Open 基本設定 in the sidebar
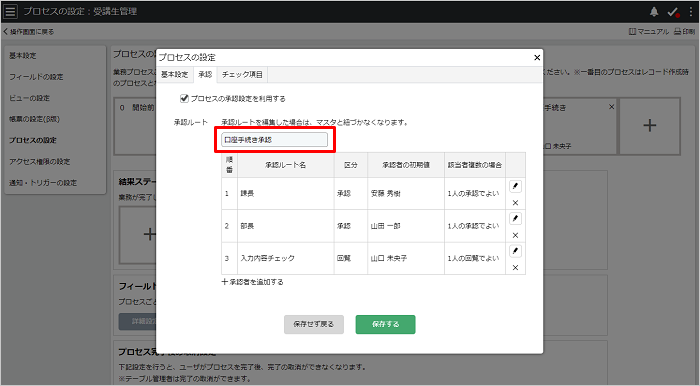This screenshot has width=700, height=386. click(23, 56)
